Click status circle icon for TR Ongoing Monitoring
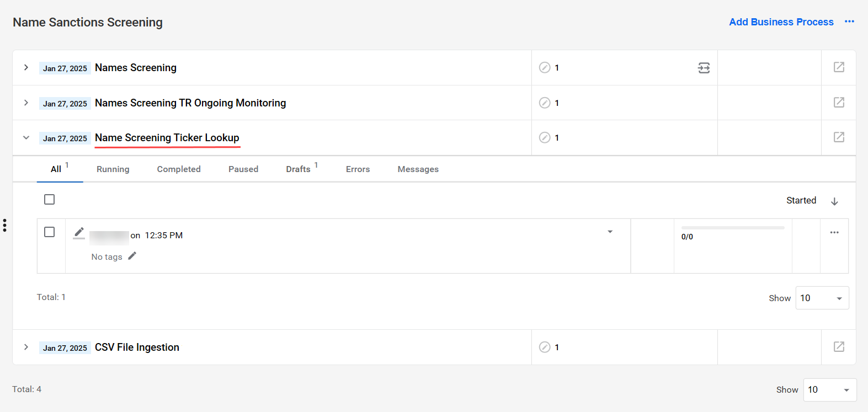Screen dimensions: 868x412 [x=545, y=103]
